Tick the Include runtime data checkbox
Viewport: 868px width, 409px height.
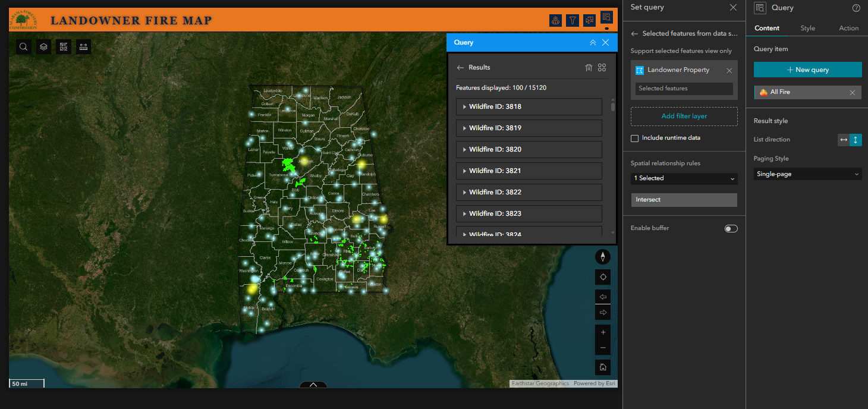point(635,138)
